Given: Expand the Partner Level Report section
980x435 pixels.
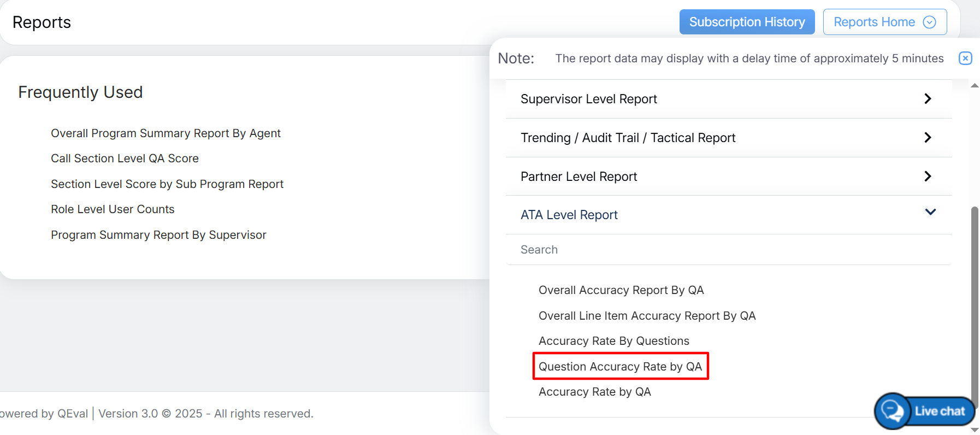Looking at the screenshot, I should [x=927, y=177].
